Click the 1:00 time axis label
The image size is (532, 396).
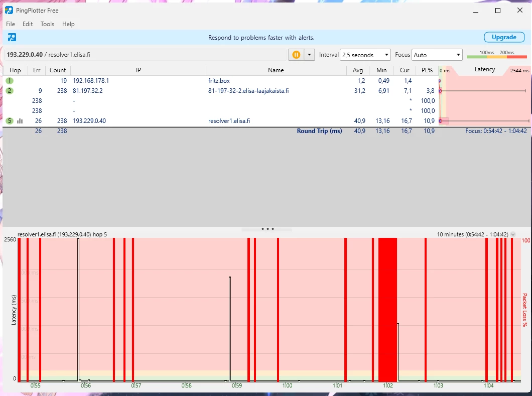tap(287, 385)
